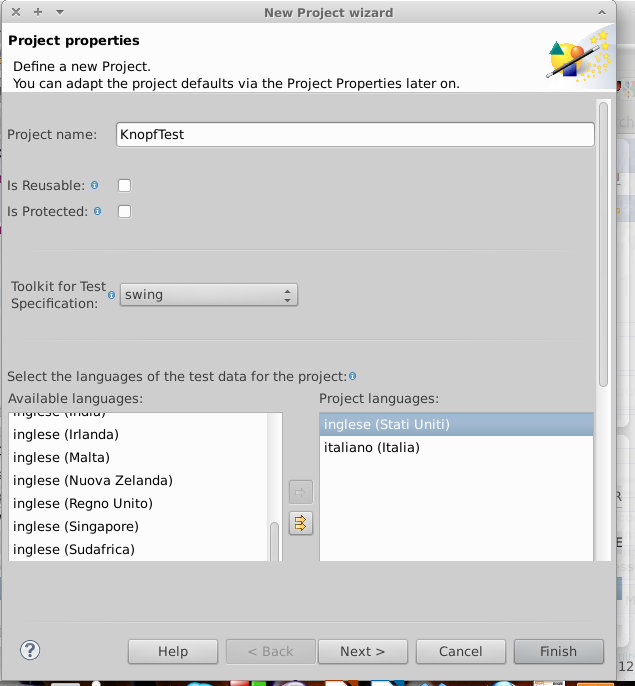Open the window menu arrow in title bar
Image resolution: width=635 pixels, height=686 pixels.
[59, 12]
